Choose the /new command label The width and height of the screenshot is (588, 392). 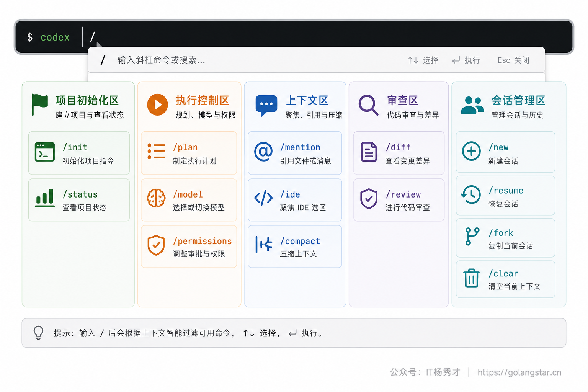498,147
